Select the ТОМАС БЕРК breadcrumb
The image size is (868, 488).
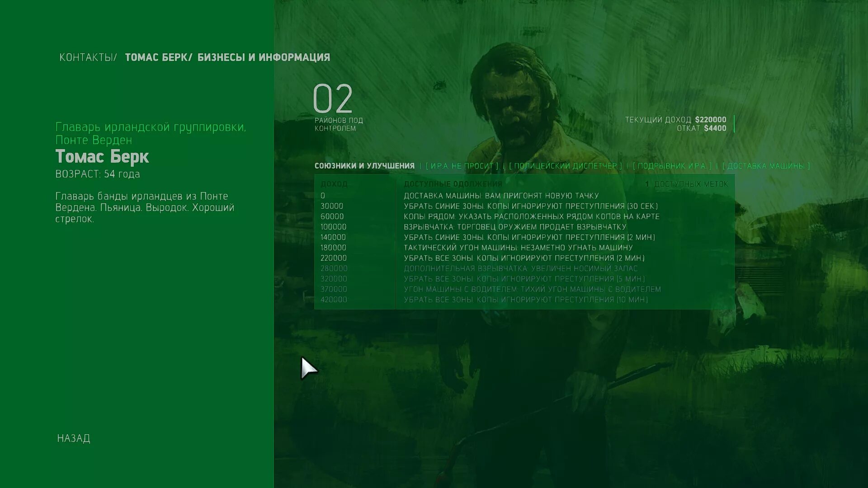coord(156,57)
